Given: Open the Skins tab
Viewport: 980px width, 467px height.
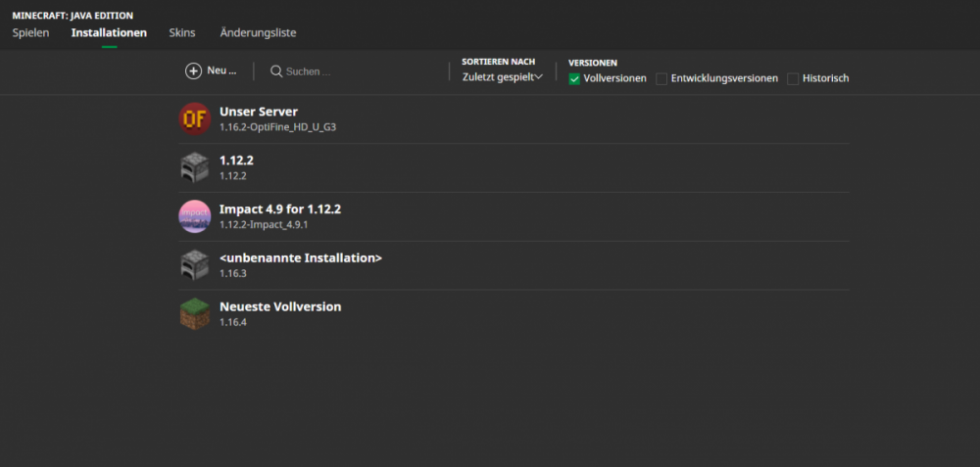Looking at the screenshot, I should point(182,32).
